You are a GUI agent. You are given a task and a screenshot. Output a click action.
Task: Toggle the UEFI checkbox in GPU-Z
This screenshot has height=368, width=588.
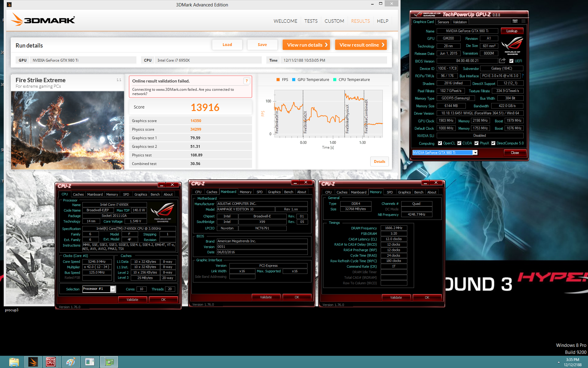pos(511,61)
